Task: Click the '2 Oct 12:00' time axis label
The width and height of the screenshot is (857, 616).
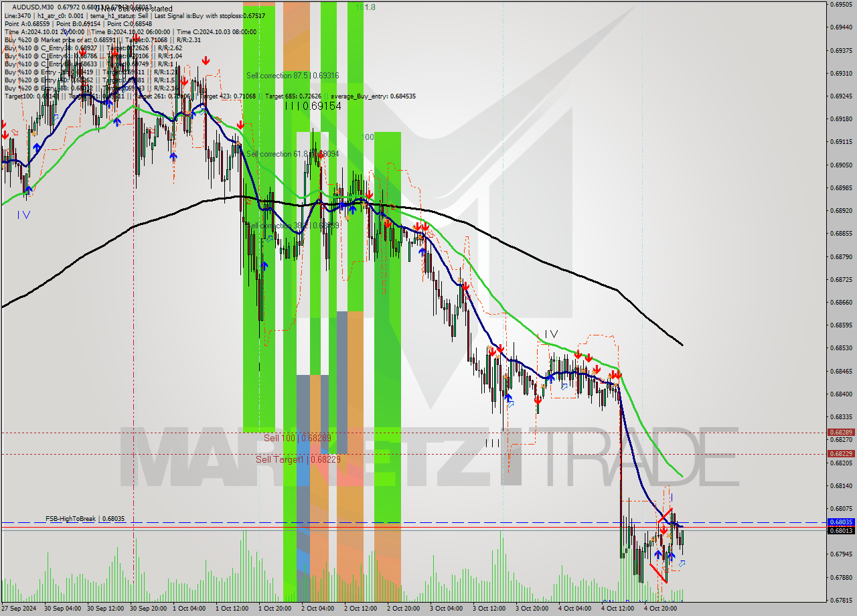Action: 362,609
